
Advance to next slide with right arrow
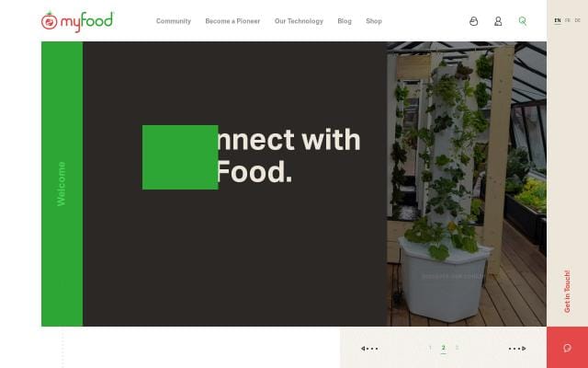click(517, 349)
